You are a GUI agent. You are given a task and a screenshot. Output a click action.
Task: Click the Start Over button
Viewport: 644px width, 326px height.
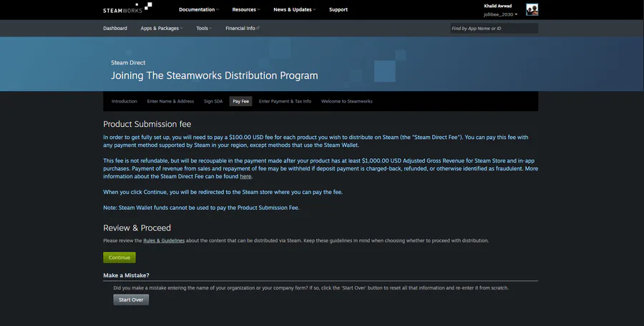click(x=131, y=299)
